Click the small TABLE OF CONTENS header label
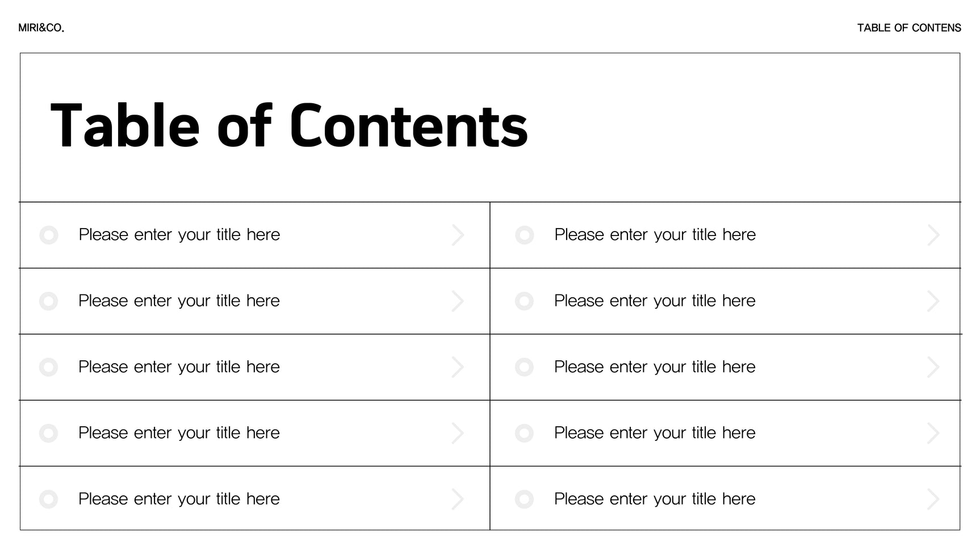This screenshot has height=551, width=980. tap(908, 28)
